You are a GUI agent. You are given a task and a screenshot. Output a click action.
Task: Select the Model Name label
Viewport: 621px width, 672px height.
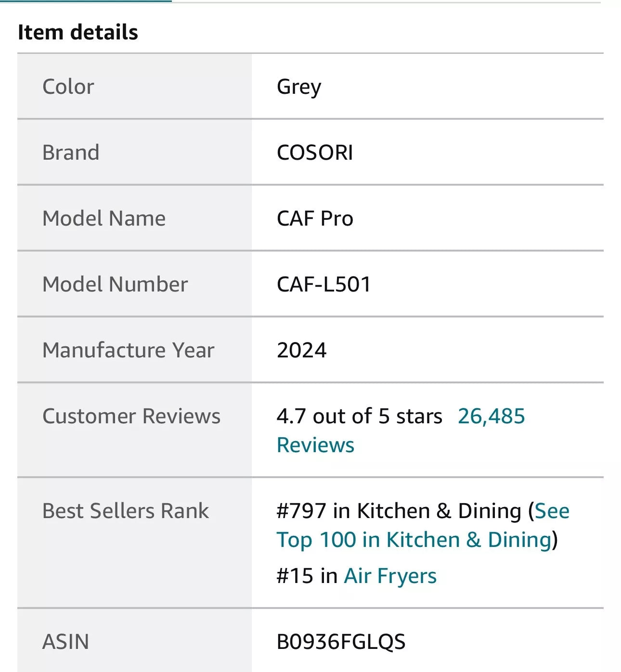click(104, 218)
